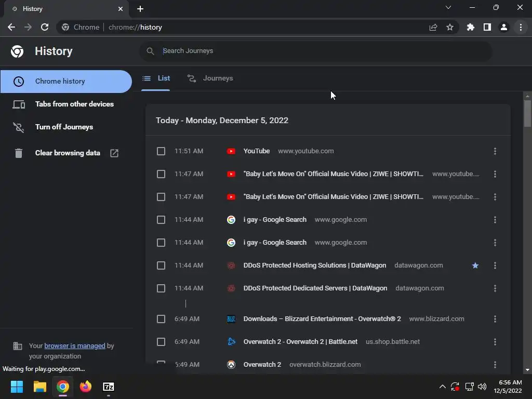Expand the tab search chevron
Screen dimensions: 532x399
[x=448, y=7]
